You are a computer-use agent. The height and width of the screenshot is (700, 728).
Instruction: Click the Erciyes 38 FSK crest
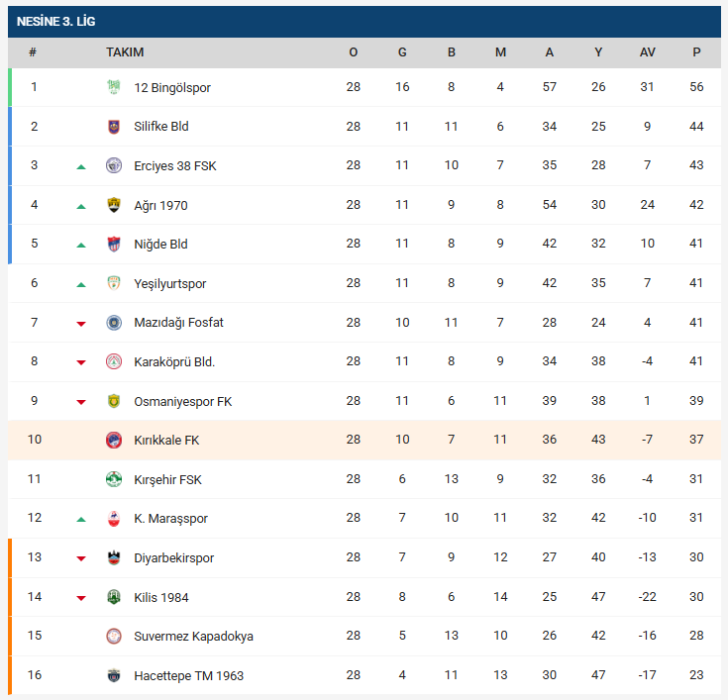coord(113,165)
